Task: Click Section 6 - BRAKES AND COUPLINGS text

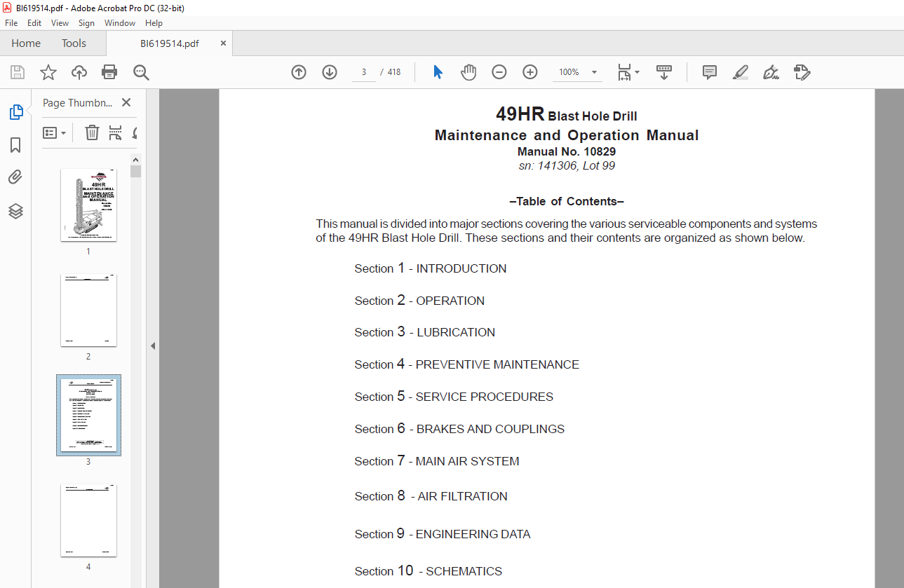Action: click(x=459, y=428)
